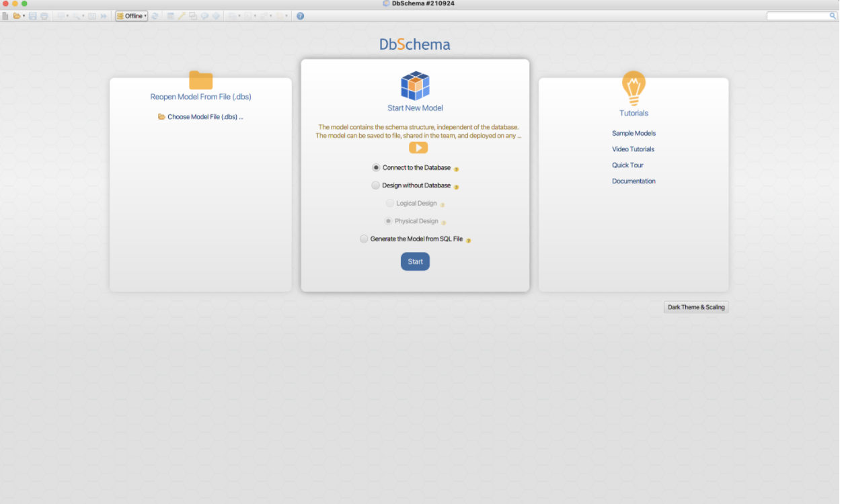842x504 pixels.
Task: Click the DbSchema logo title
Action: [415, 45]
